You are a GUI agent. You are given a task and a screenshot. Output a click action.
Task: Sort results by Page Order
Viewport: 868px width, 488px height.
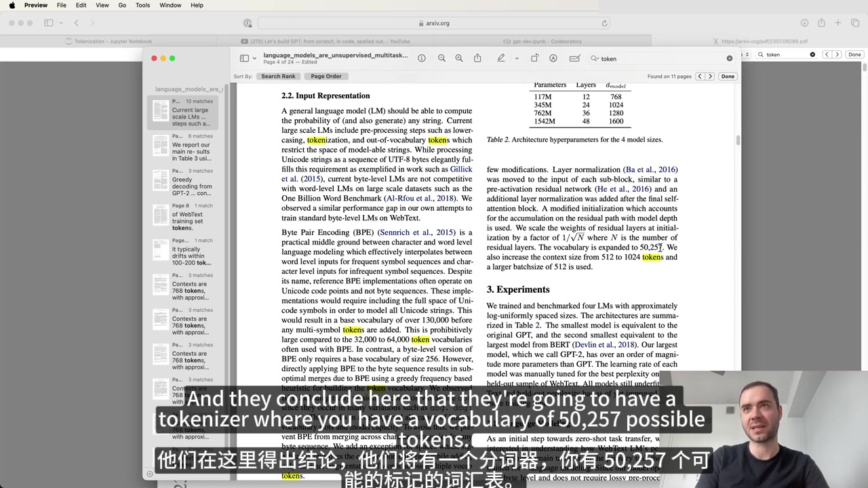click(326, 77)
